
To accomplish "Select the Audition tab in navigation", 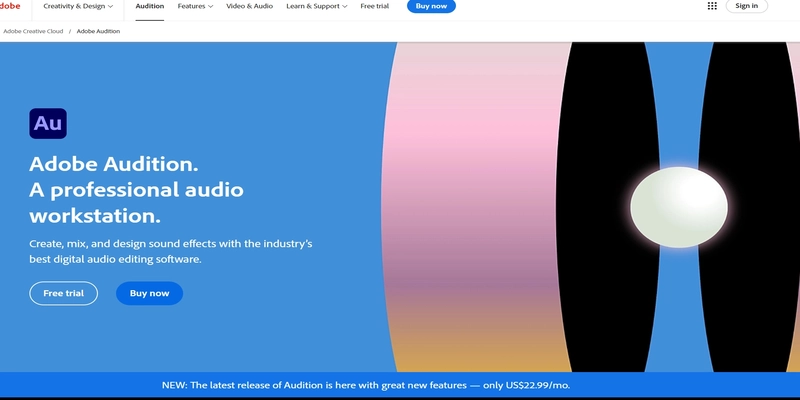I will tap(150, 6).
